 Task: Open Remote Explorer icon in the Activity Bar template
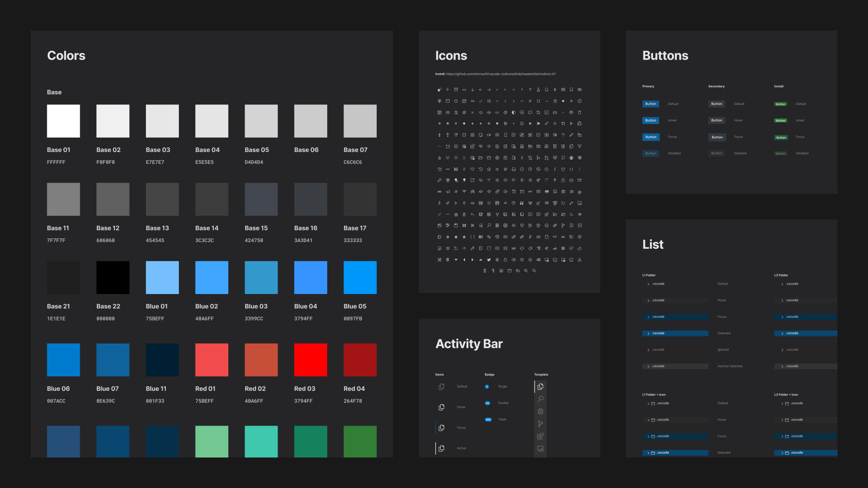540,448
